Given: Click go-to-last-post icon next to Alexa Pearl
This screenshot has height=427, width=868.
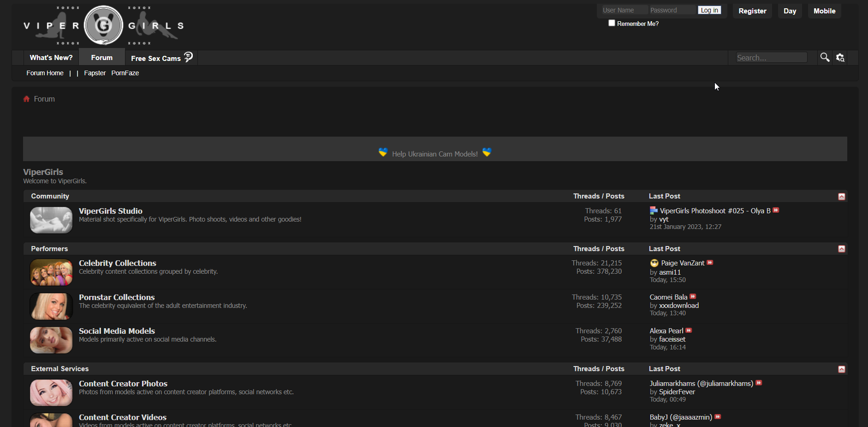Looking at the screenshot, I should click(689, 331).
